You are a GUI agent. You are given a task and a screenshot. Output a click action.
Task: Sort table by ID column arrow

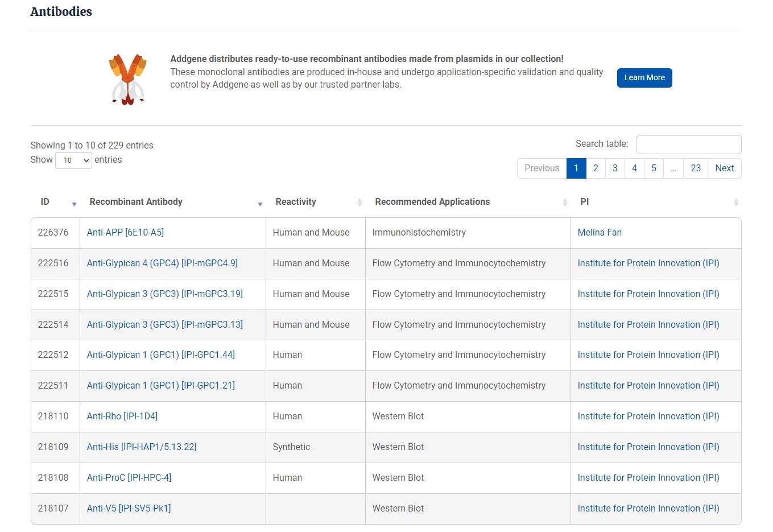[x=74, y=203]
